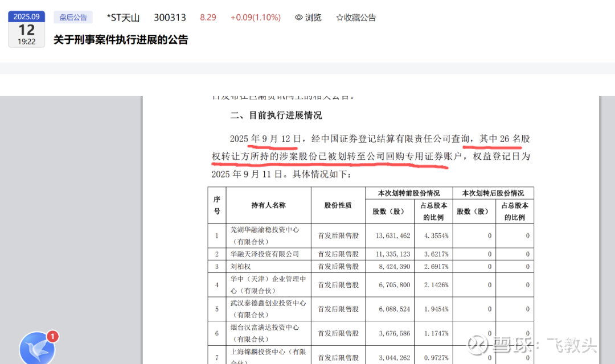
Task: Click percentage 1.9454%
Action: [436, 309]
